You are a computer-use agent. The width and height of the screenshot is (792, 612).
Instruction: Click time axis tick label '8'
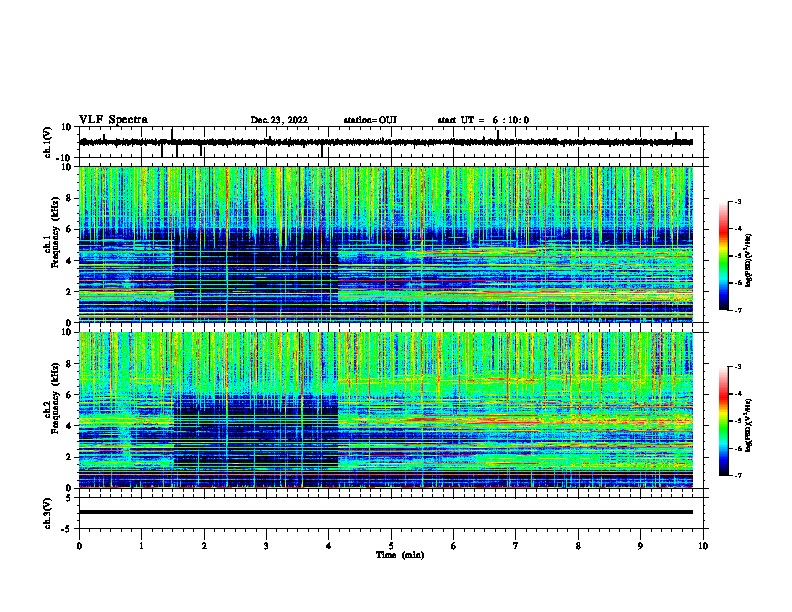click(x=578, y=545)
